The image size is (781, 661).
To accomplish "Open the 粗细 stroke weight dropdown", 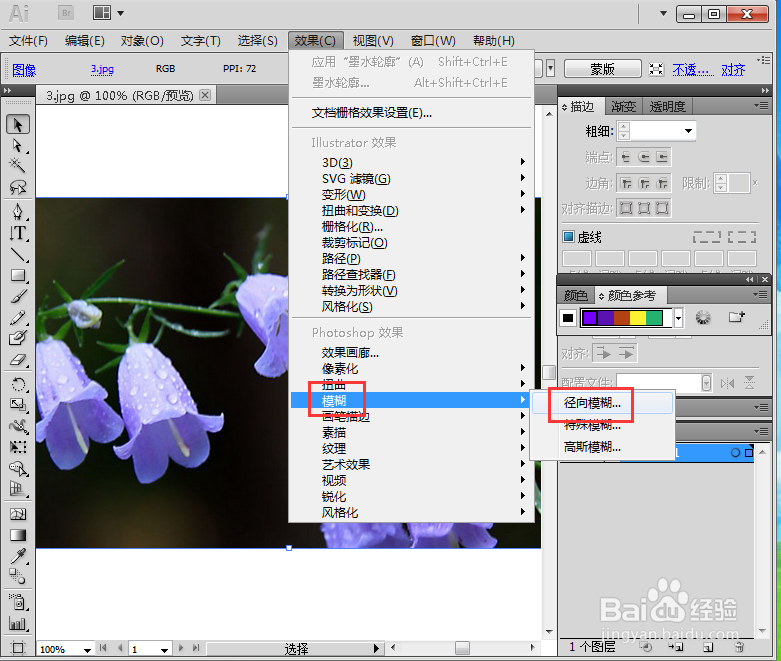I will (x=688, y=131).
